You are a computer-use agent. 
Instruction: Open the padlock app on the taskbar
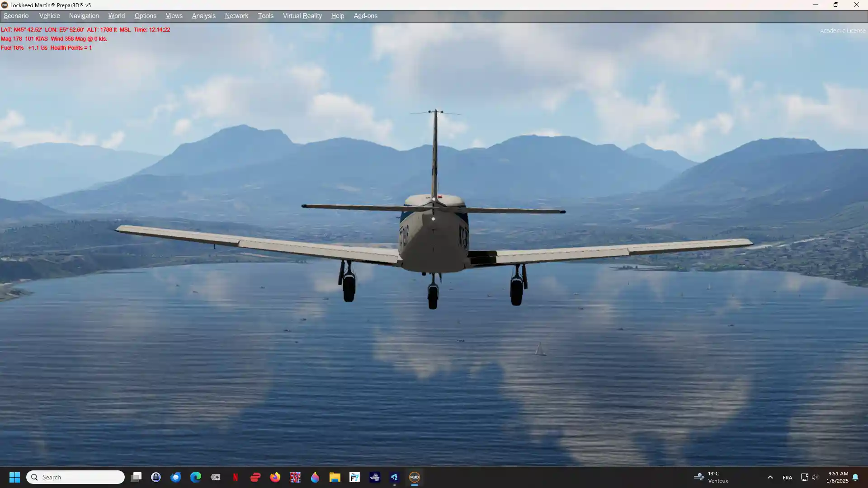(x=156, y=477)
